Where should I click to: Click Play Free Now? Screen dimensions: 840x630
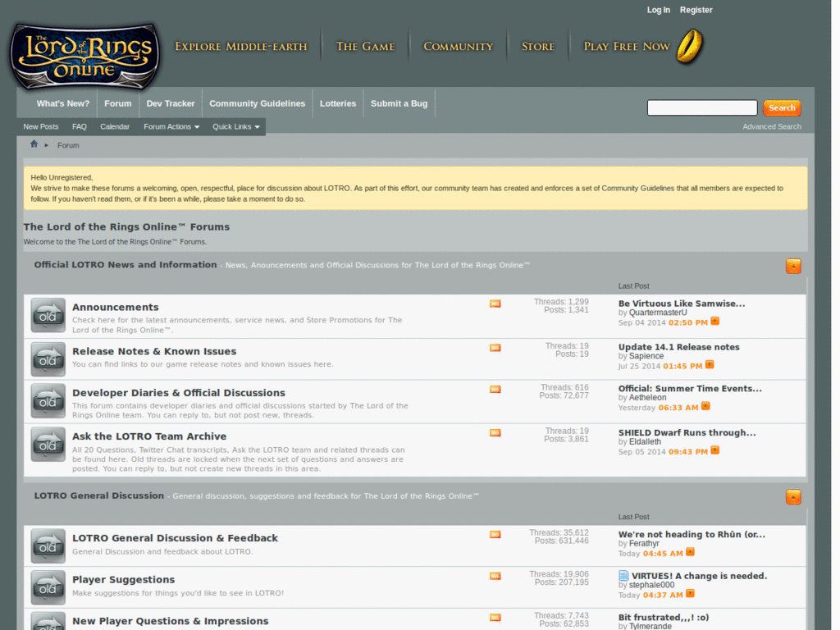pos(627,47)
